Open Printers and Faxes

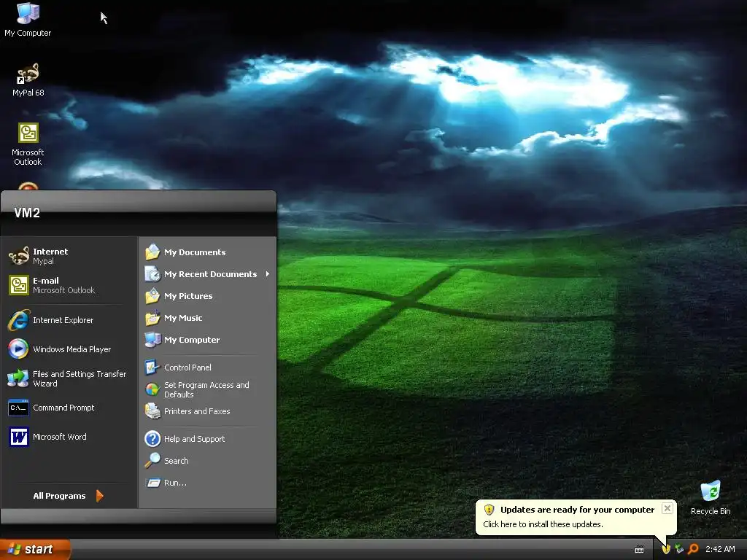pyautogui.click(x=207, y=411)
